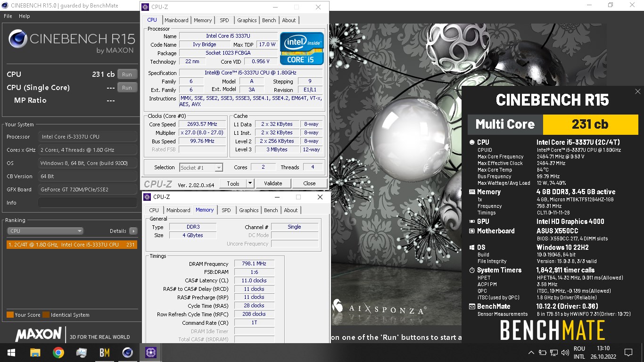Screen dimensions: 644x362
Task: Click the Row Refresh Cycle Time value
Action: pos(254,314)
